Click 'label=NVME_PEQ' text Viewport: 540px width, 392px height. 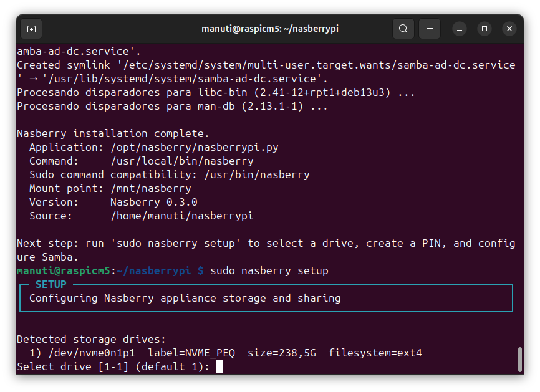click(x=191, y=353)
